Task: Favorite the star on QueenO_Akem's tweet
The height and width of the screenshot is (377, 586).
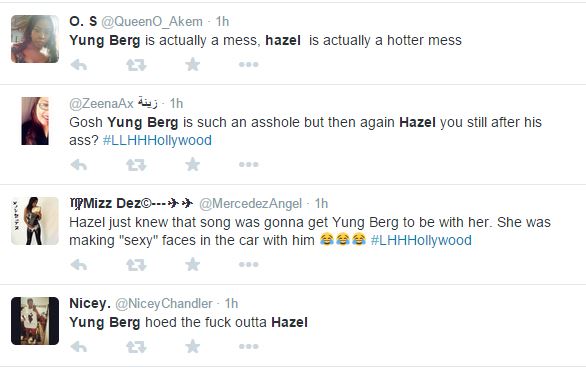Action: (x=192, y=65)
